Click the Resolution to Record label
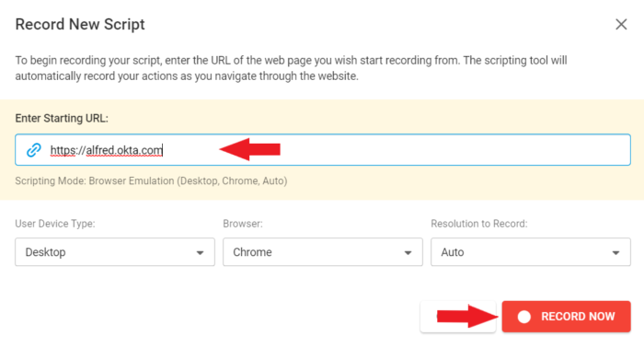 pos(479,224)
